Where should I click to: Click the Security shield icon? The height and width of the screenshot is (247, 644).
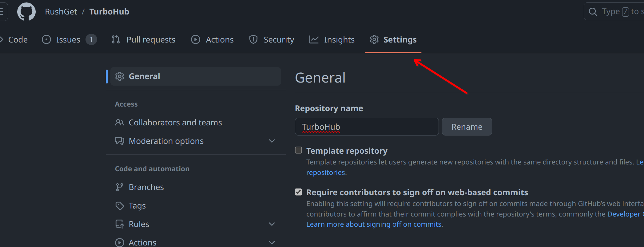(253, 39)
